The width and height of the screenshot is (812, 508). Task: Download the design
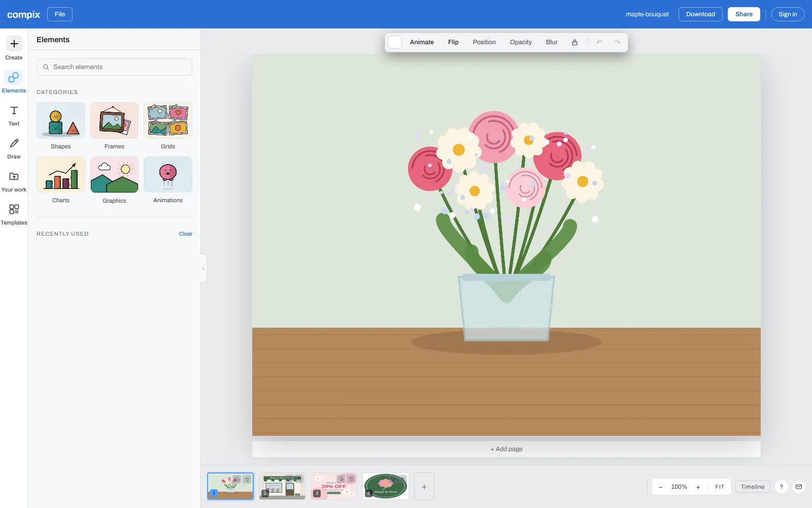point(700,14)
